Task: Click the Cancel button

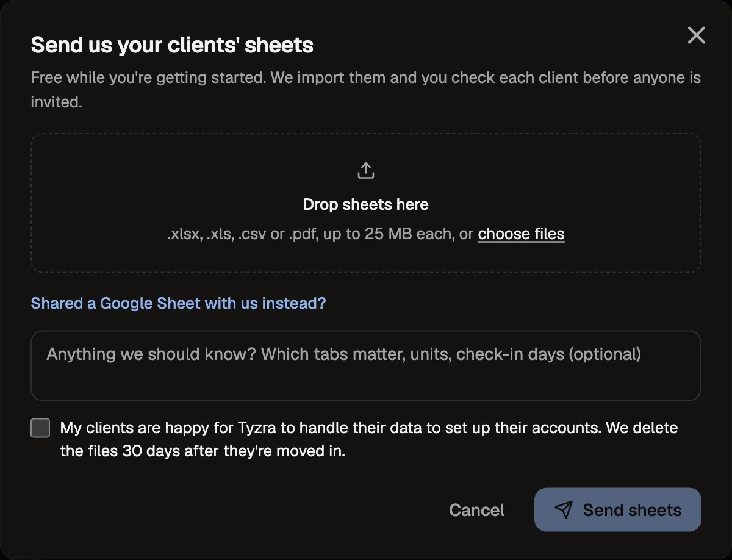Action: click(x=476, y=510)
